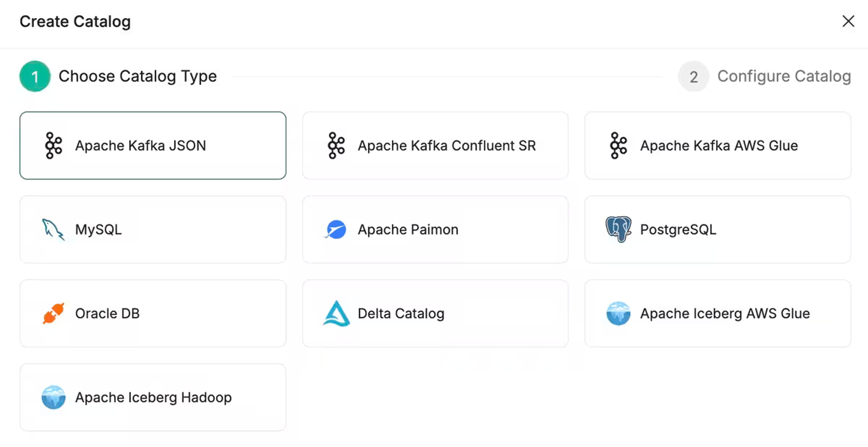Click the Apache Paimon blue logo
The image size is (868, 447).
click(x=336, y=229)
